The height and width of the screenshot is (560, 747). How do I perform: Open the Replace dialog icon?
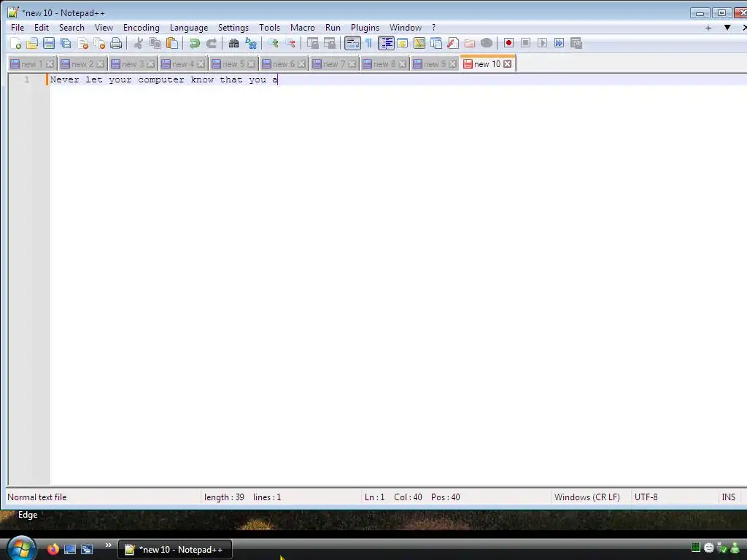click(x=251, y=43)
